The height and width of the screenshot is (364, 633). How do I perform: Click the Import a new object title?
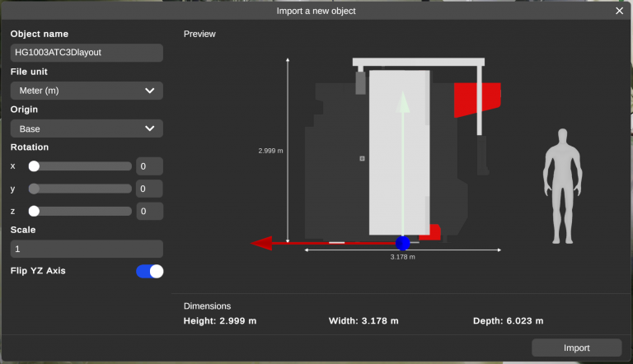click(x=316, y=11)
